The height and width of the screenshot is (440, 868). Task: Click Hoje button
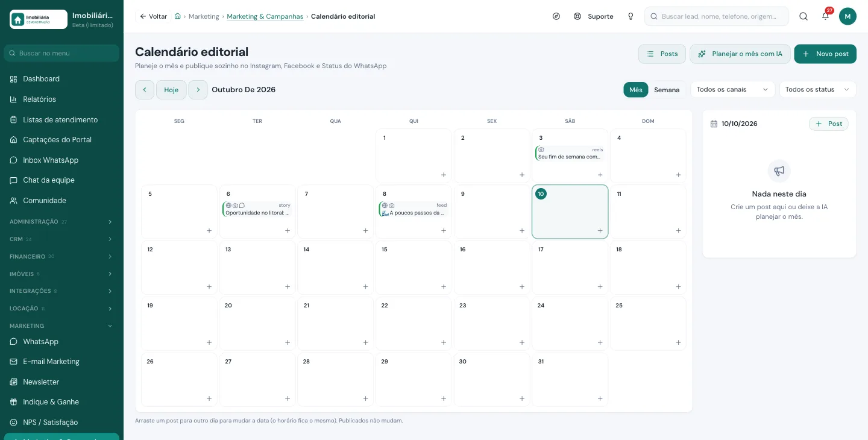[171, 90]
